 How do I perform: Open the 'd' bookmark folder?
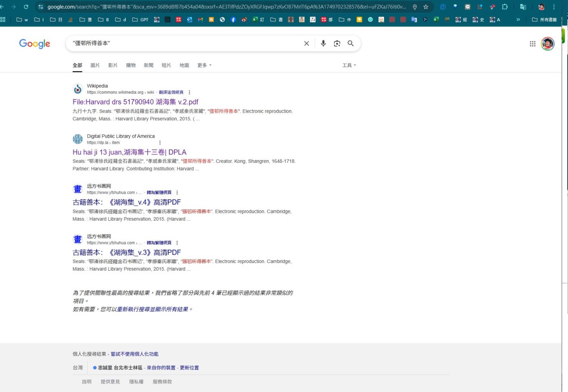click(120, 20)
